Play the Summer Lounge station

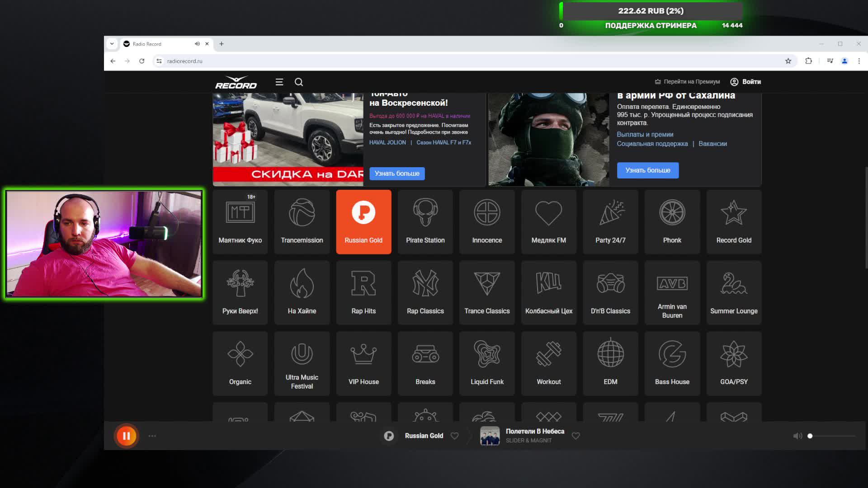pos(734,292)
